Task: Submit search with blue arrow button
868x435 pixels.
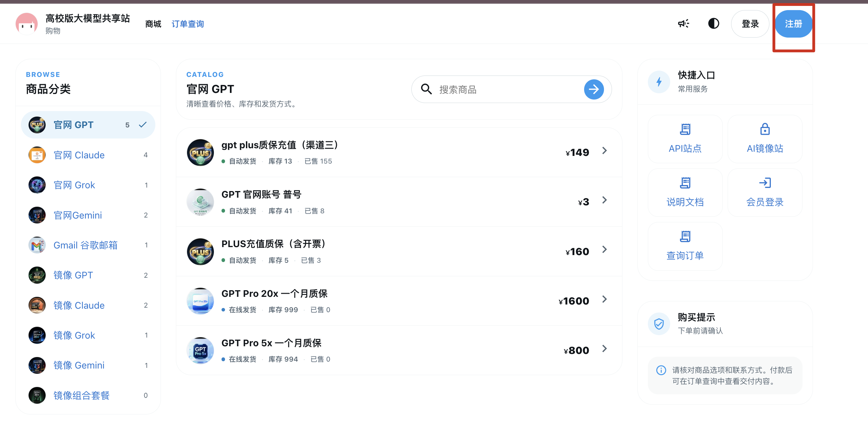Action: point(594,89)
